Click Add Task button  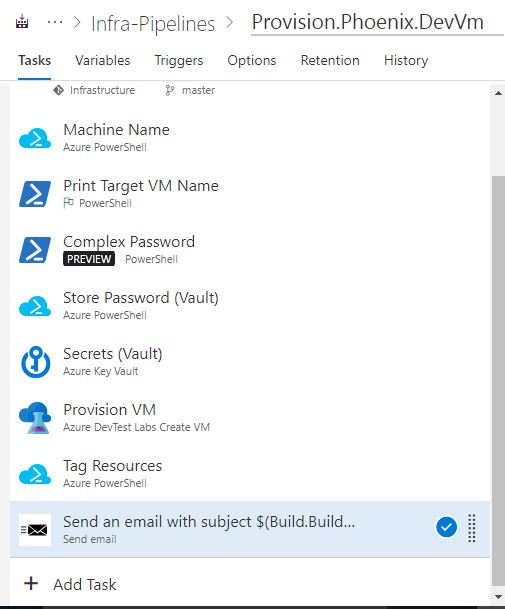pyautogui.click(x=70, y=584)
